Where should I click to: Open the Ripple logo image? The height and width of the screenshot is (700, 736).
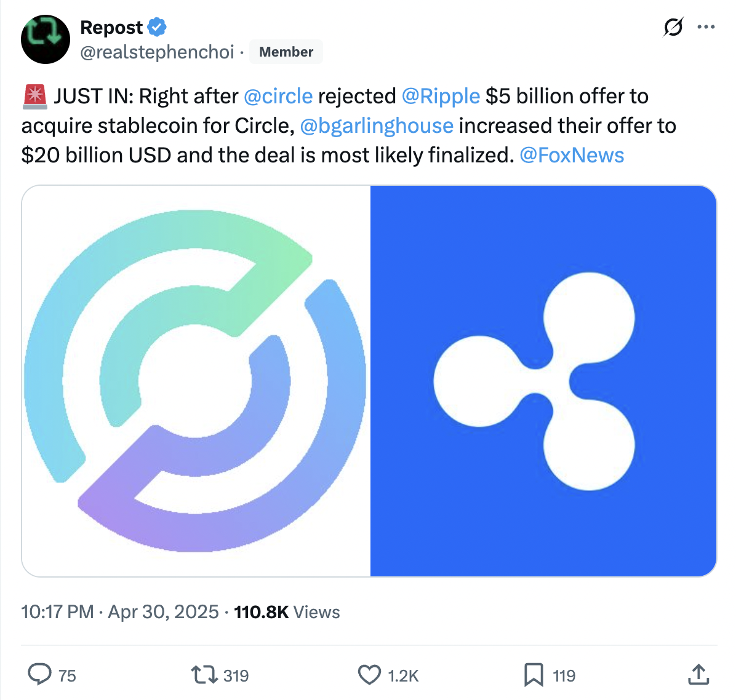543,381
